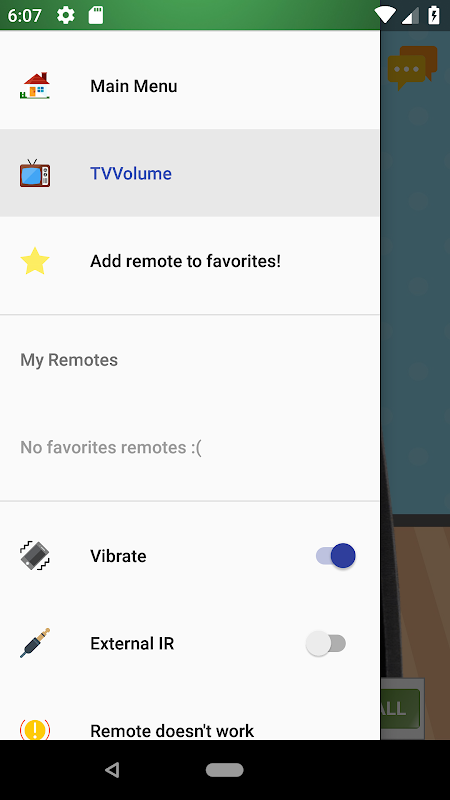Open Remote doesn't work option
The height and width of the screenshot is (800, 450).
click(x=189, y=731)
